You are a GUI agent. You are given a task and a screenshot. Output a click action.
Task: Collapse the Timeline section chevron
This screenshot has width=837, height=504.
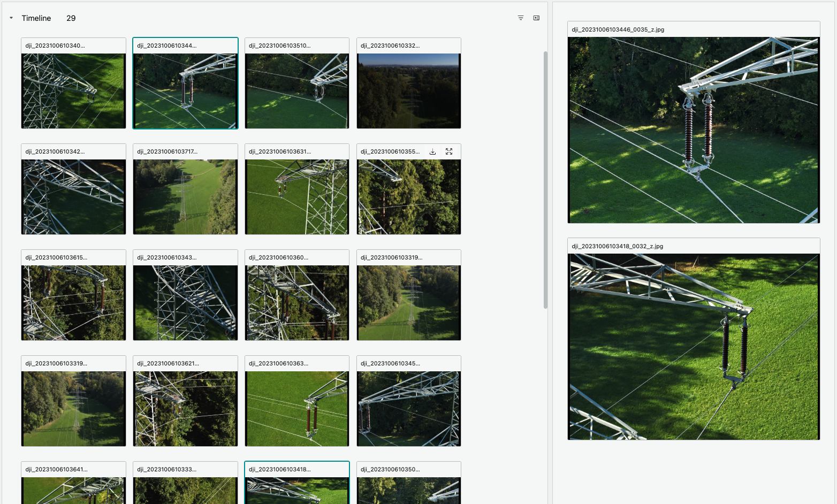(11, 18)
